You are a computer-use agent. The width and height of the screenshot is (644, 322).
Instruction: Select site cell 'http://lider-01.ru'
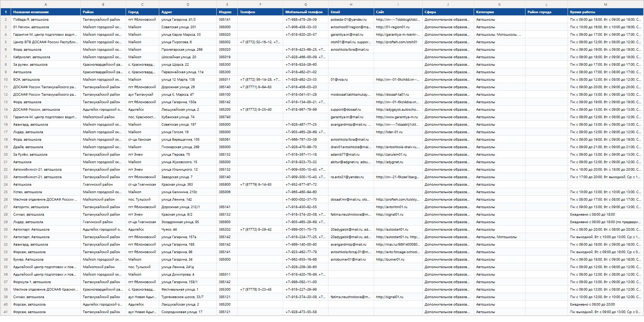tap(398, 132)
